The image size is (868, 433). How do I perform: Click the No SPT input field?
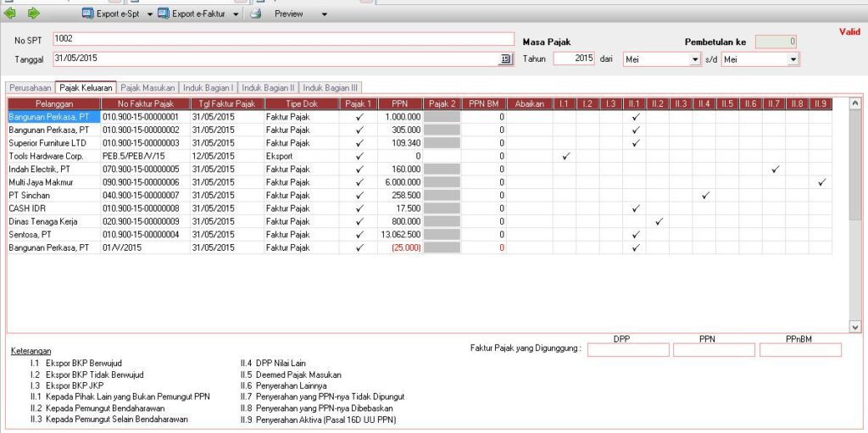tap(283, 39)
